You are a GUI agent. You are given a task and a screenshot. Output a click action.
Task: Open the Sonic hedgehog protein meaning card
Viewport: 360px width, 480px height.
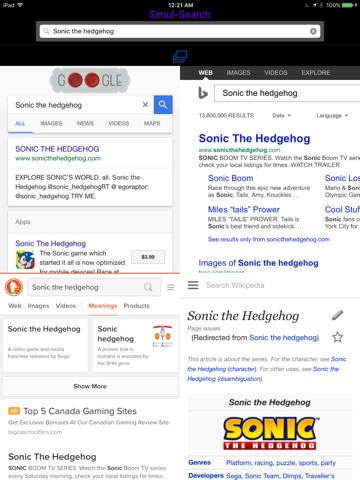[135, 345]
